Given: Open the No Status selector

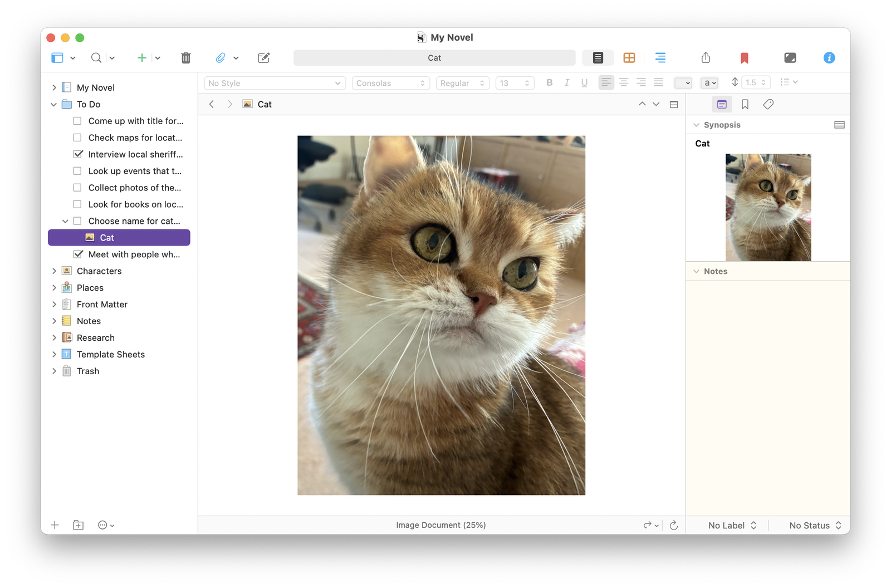Looking at the screenshot, I should 815,526.
